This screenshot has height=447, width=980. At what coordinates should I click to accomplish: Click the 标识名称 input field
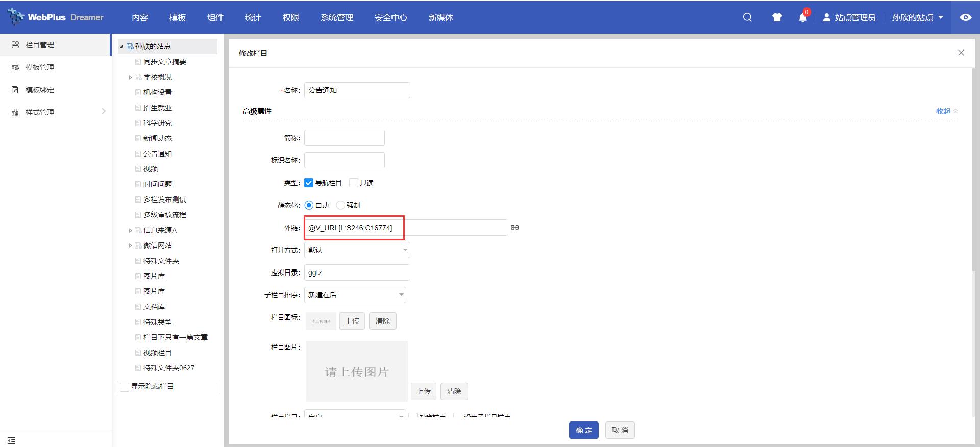click(x=345, y=160)
